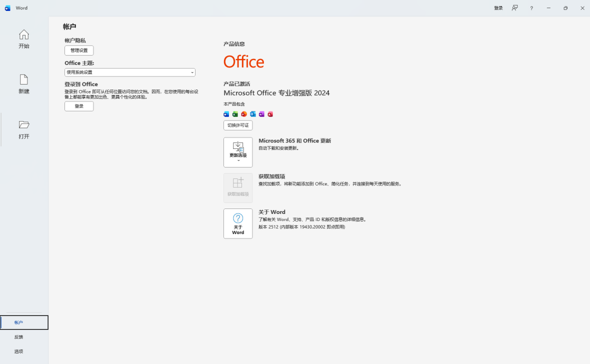The image size is (590, 364).
Task: Click 登录 in the title bar
Action: pos(498,8)
